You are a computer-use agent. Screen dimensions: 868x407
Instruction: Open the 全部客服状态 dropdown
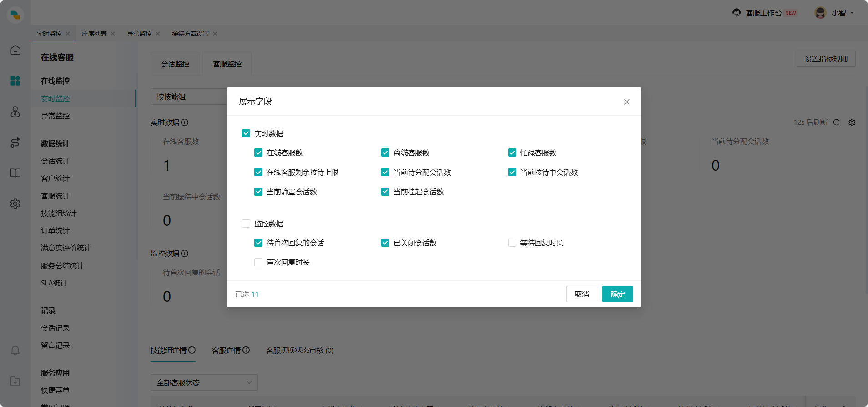coord(204,382)
